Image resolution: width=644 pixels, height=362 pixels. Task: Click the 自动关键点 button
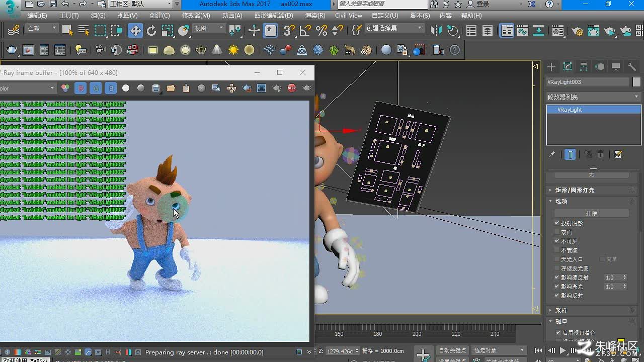[452, 350]
